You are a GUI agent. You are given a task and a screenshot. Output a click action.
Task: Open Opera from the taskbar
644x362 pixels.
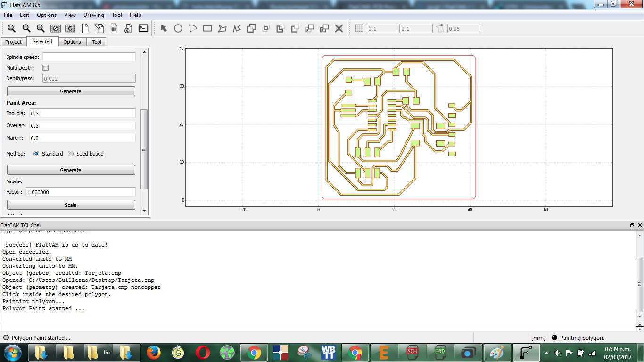(203, 352)
